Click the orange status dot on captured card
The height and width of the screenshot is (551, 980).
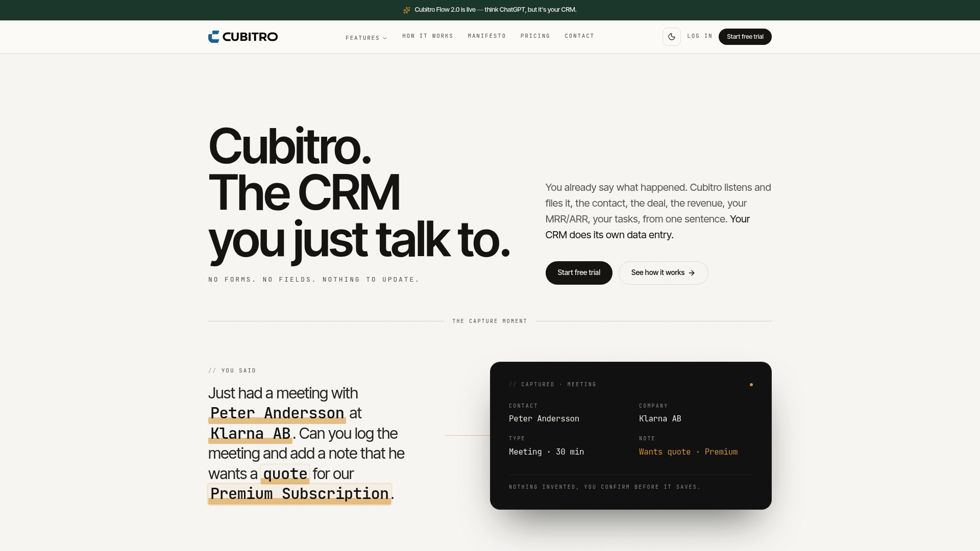click(x=751, y=385)
